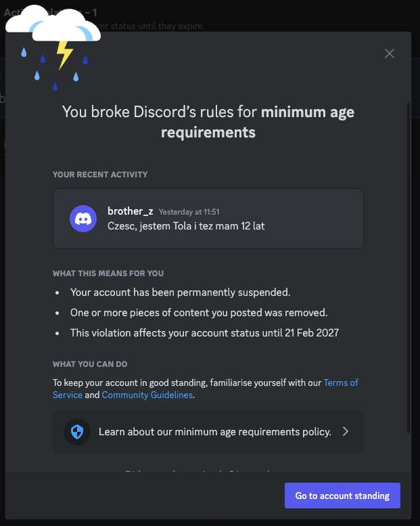The height and width of the screenshot is (526, 420).
Task: Click the content posted was removed line
Action: [199, 313]
